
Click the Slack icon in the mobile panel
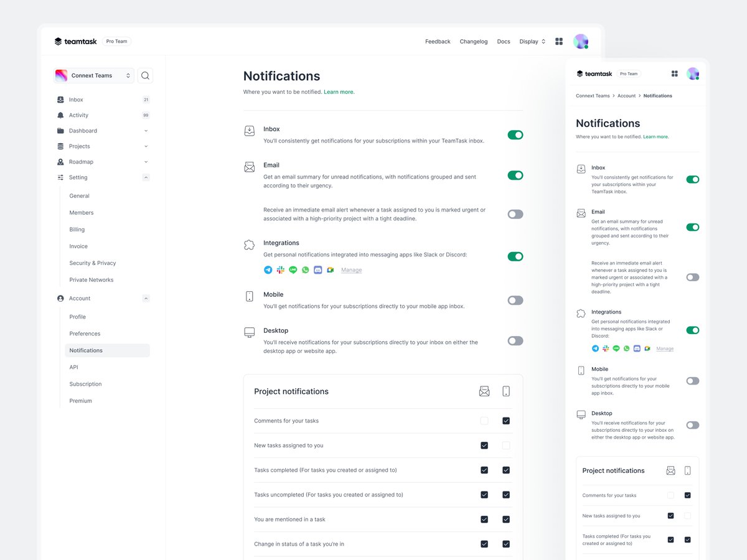point(606,348)
